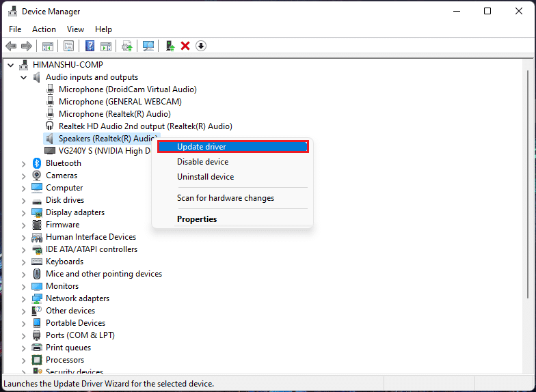Click the Firmware chip icon
Viewport: 536px width, 392px height.
click(x=37, y=225)
